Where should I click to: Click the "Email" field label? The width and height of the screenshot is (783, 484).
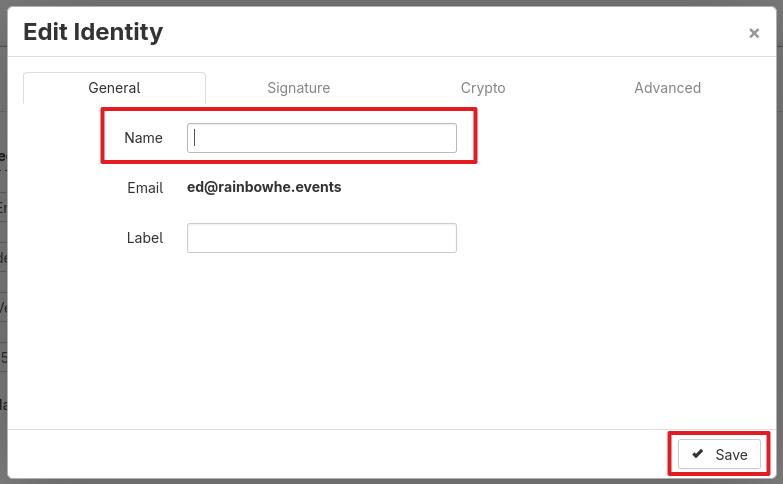pos(145,187)
